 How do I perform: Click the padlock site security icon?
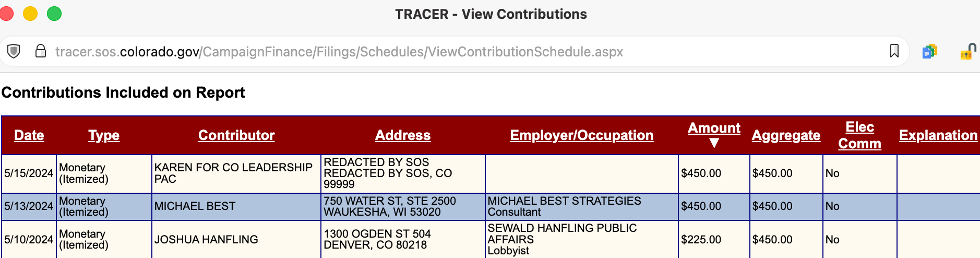click(40, 51)
